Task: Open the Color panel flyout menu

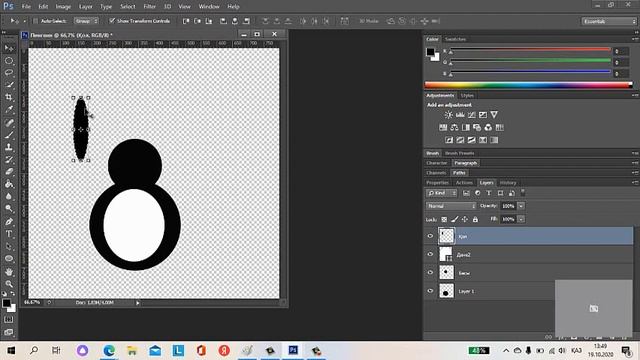Action: pyautogui.click(x=635, y=39)
